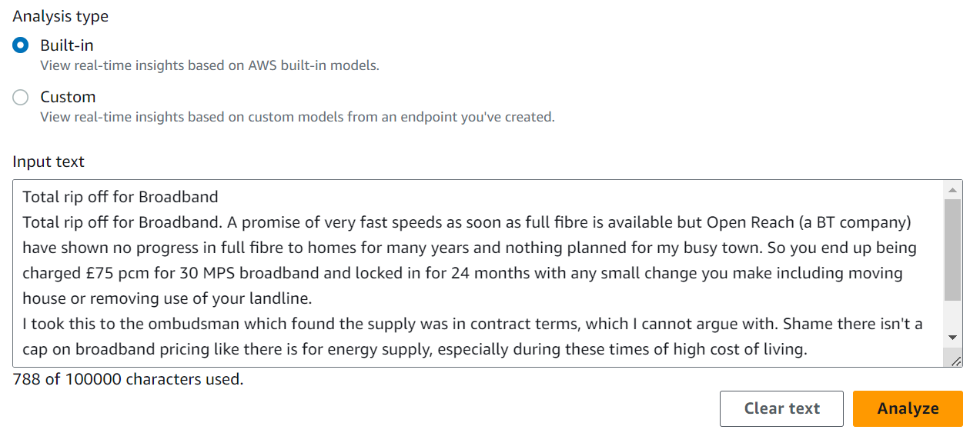Click the "Custom" option label text
Screen dimensions: 980x443
[x=68, y=97]
